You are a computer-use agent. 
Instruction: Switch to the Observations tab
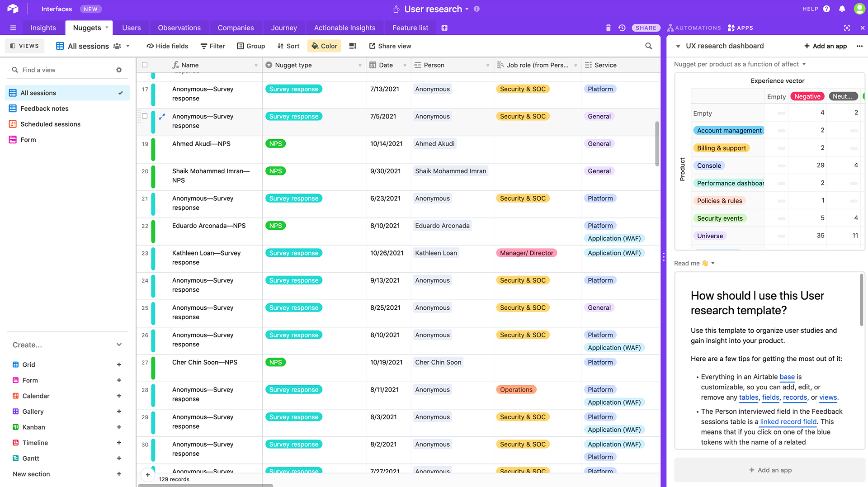click(x=179, y=28)
